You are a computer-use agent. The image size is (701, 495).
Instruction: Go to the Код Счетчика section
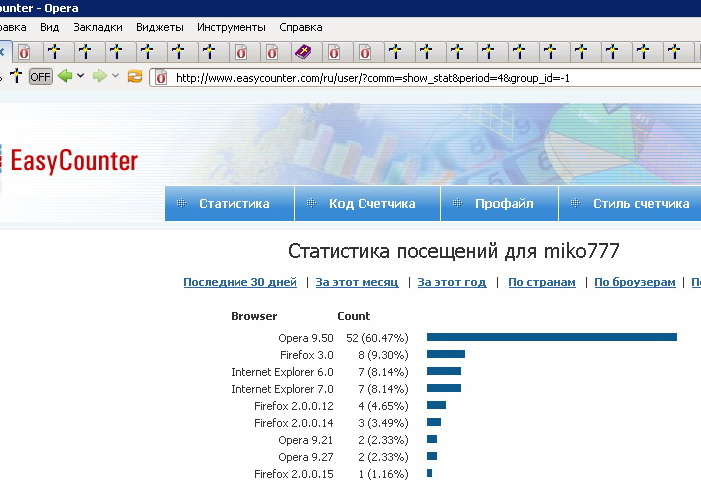tap(371, 204)
